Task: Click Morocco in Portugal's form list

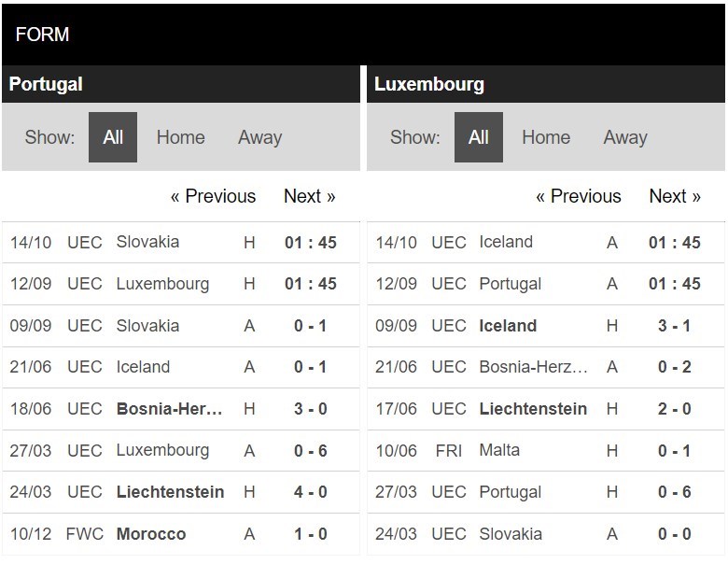Action: (x=151, y=534)
